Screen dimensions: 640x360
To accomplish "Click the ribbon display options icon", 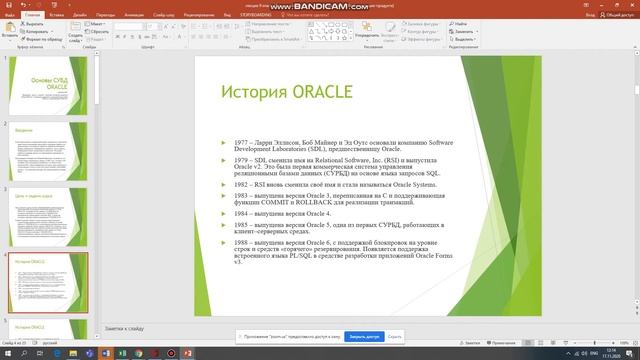I will click(x=586, y=5).
